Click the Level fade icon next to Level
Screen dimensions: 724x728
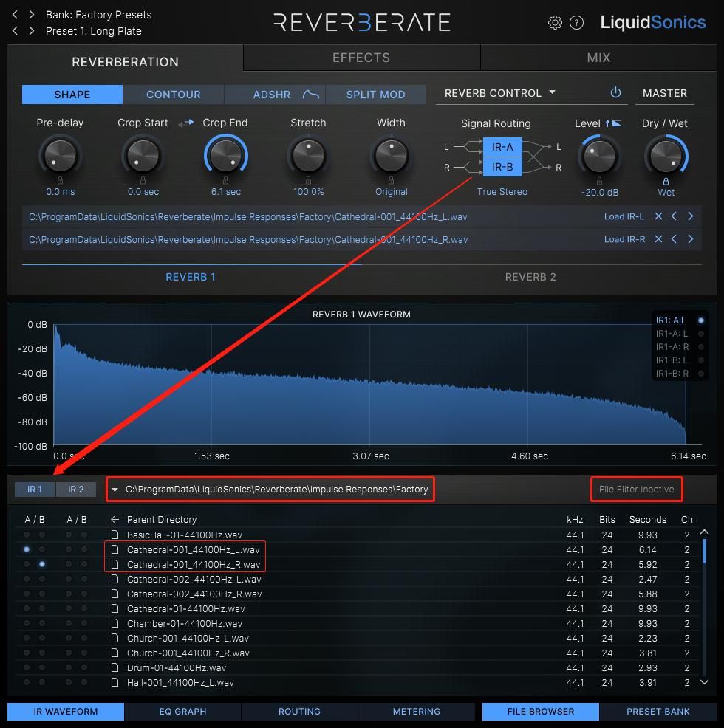pos(613,123)
